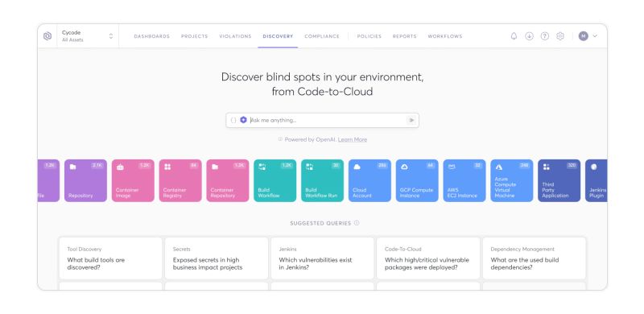Click the Suggested Queries heading text
The width and height of the screenshot is (644, 314).
click(x=320, y=223)
